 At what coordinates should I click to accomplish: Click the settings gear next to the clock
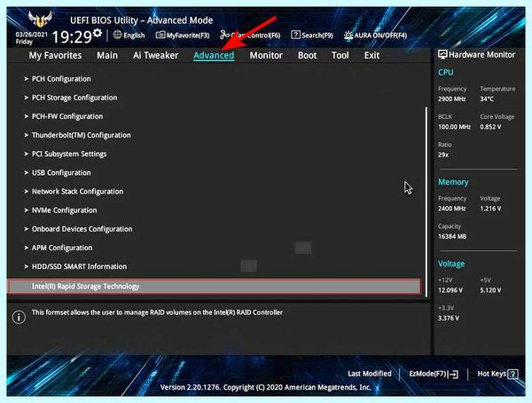pyautogui.click(x=98, y=33)
